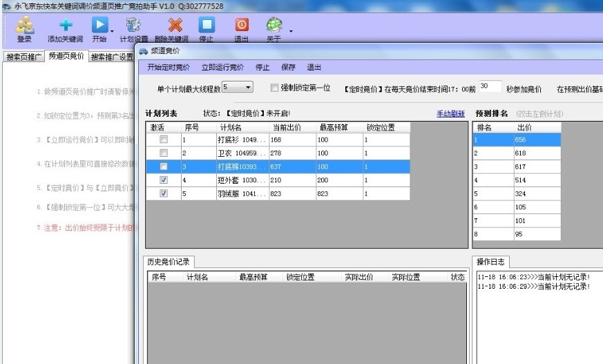Click the max budget cell 200

[339, 180]
